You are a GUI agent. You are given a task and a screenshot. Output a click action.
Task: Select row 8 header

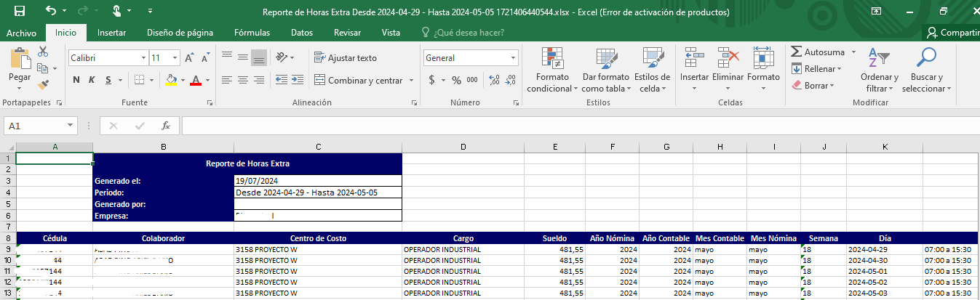coord(7,238)
